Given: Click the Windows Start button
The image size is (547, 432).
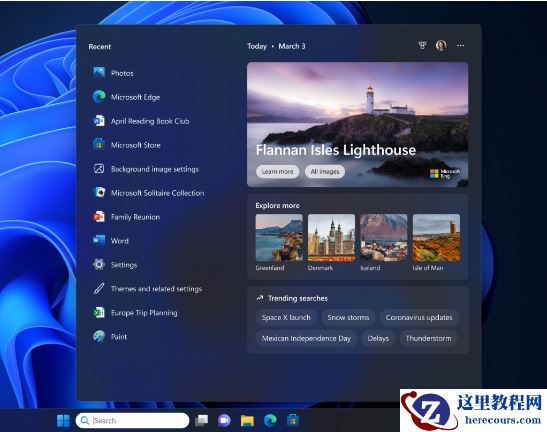Looking at the screenshot, I should [63, 420].
